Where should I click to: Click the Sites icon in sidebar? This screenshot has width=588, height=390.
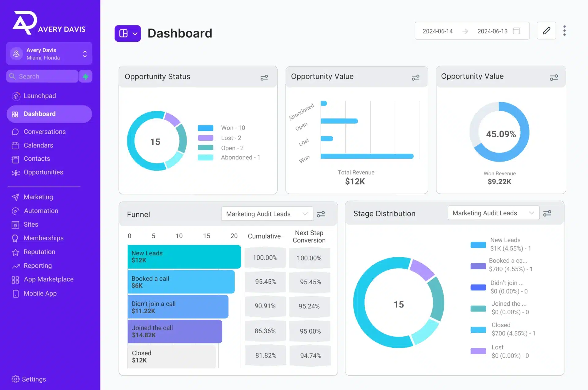(x=15, y=225)
